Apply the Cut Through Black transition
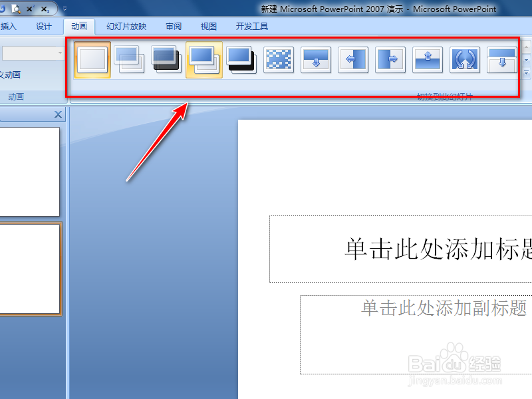The height and width of the screenshot is (399, 532). pyautogui.click(x=241, y=60)
